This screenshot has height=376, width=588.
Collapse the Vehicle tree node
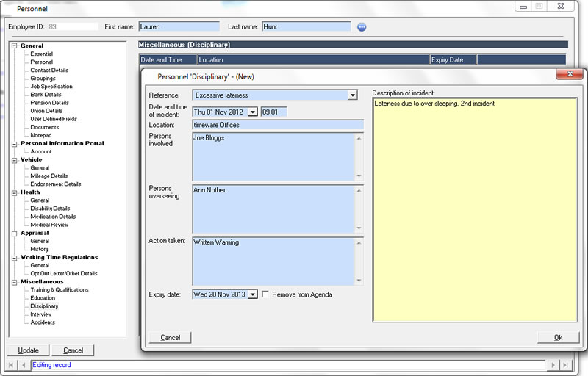point(14,160)
